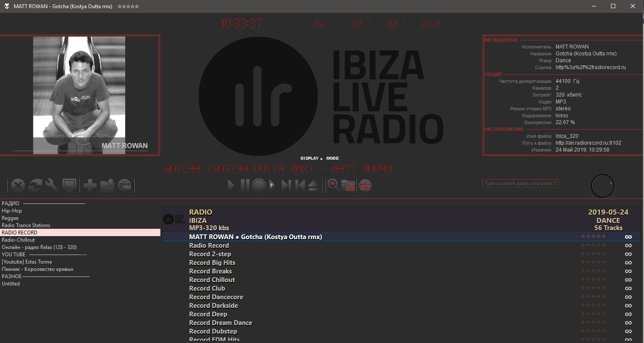This screenshot has height=343, width=644.
Task: Toggle the DISPLAY MODE switch
Action: point(321,158)
